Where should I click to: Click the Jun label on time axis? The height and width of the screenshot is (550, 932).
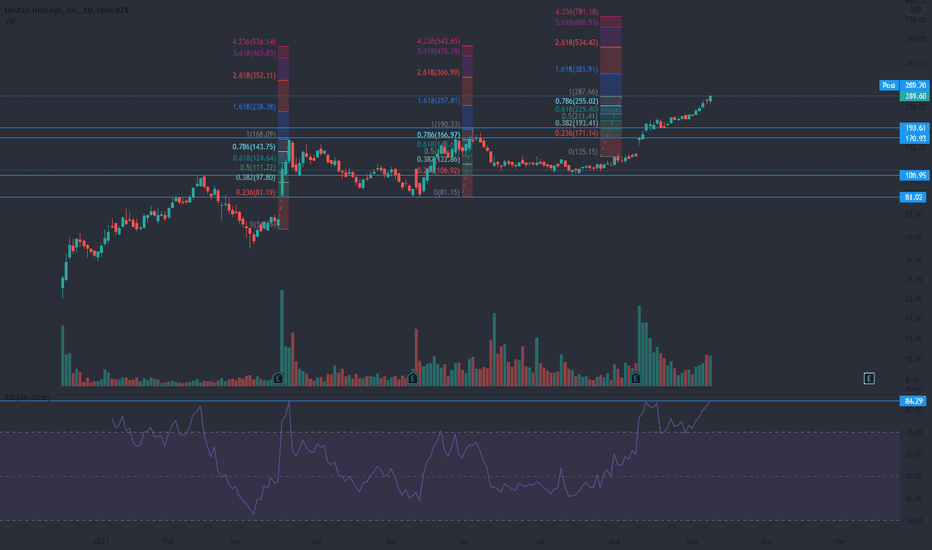[x=462, y=541]
